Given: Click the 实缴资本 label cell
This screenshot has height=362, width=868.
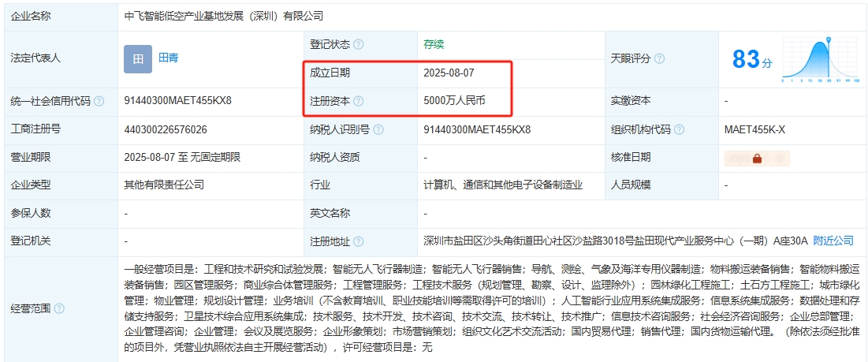Looking at the screenshot, I should pos(661,101).
